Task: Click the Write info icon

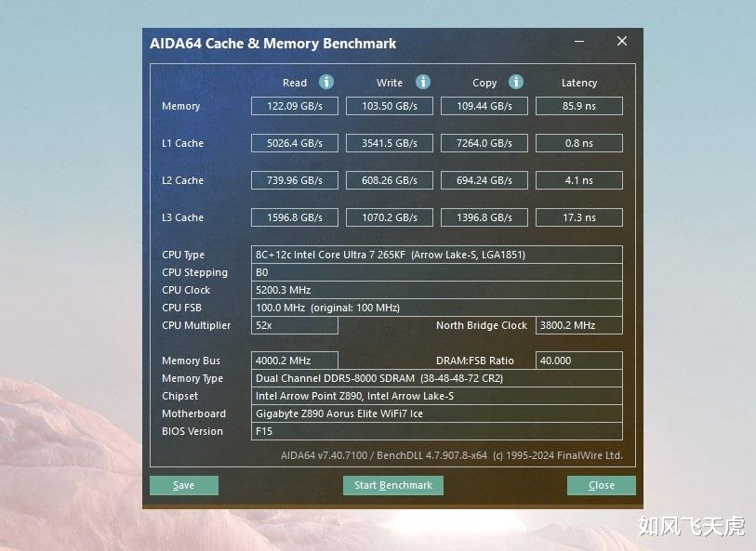Action: coord(423,82)
